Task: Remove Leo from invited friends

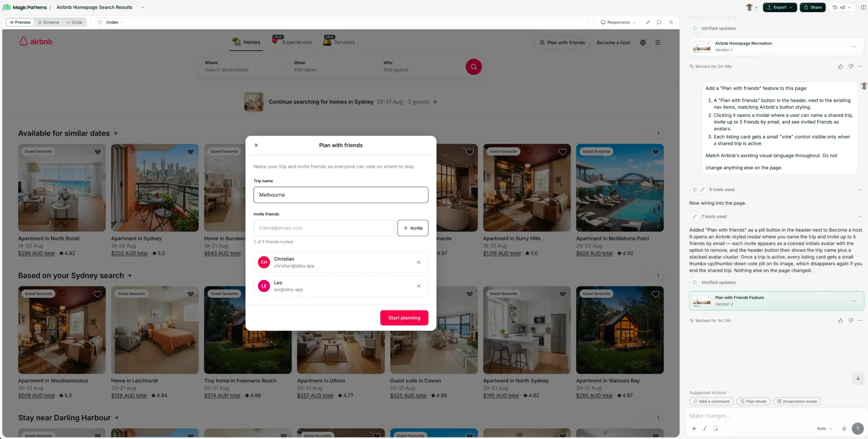Action: click(x=419, y=286)
